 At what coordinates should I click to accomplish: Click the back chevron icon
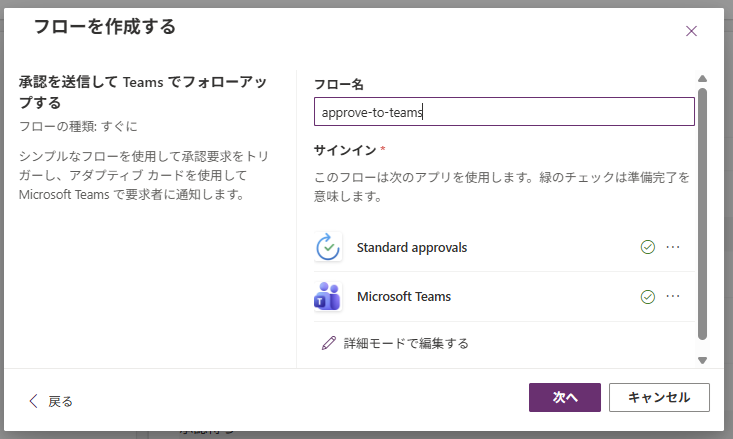click(33, 401)
